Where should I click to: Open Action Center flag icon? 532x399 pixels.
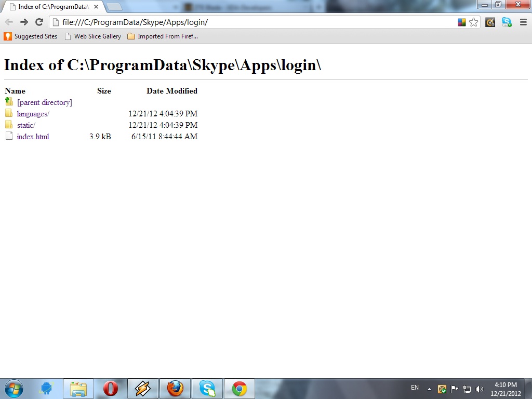pyautogui.click(x=454, y=389)
